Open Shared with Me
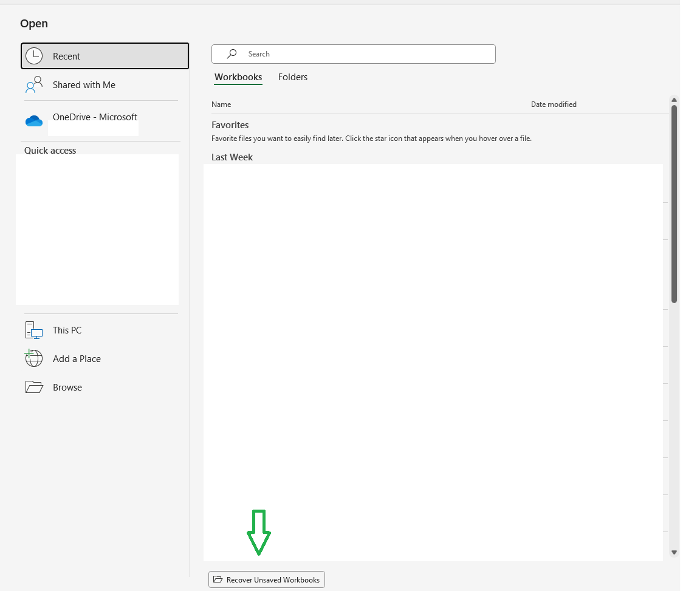The height and width of the screenshot is (591, 700). coord(83,84)
